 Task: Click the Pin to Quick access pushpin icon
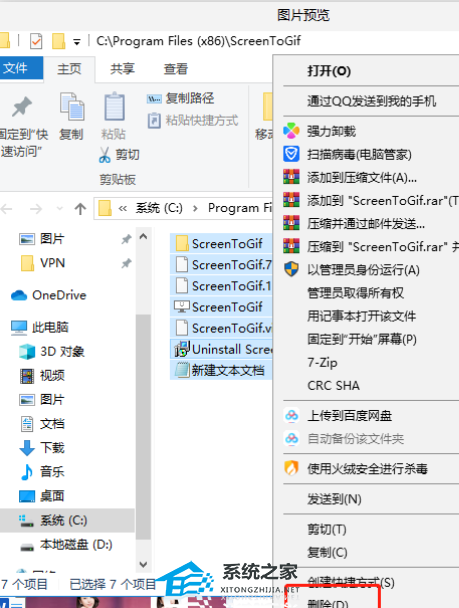pos(22,107)
